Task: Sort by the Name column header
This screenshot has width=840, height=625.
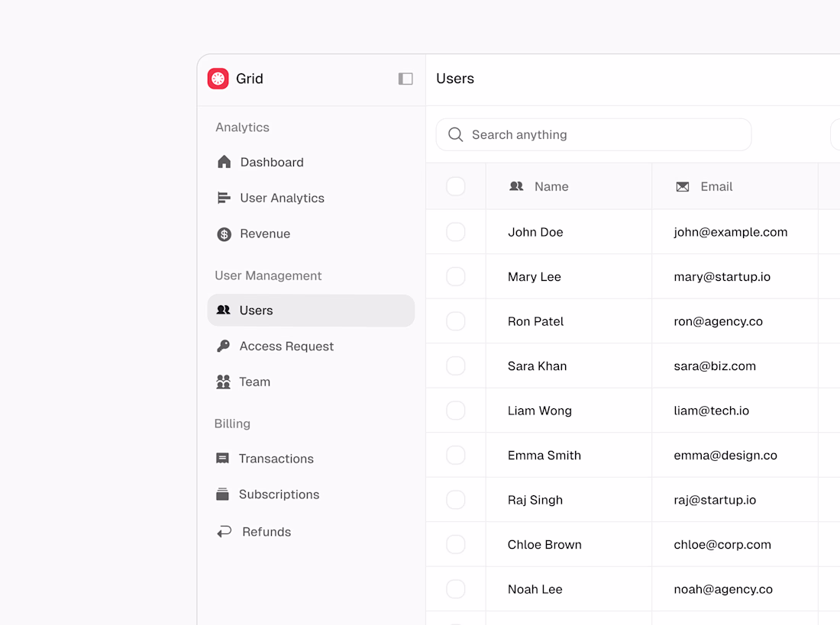Action: pos(569,186)
